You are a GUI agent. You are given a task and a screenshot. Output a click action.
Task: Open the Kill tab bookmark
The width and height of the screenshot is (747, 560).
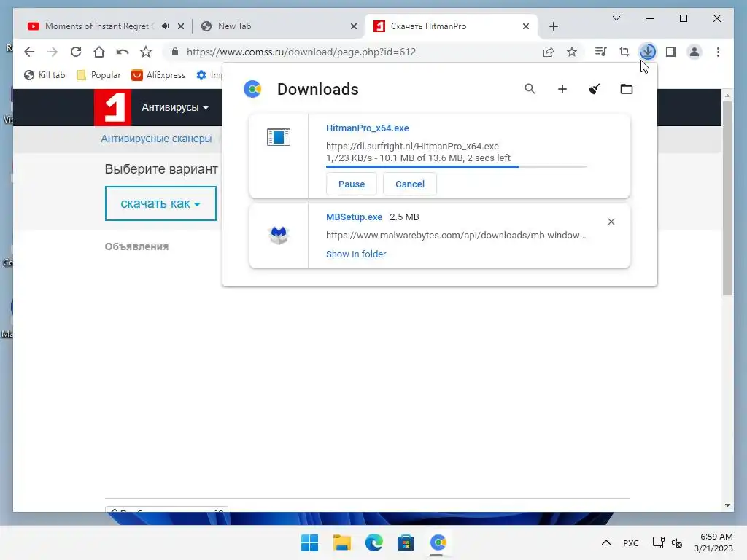click(x=44, y=75)
